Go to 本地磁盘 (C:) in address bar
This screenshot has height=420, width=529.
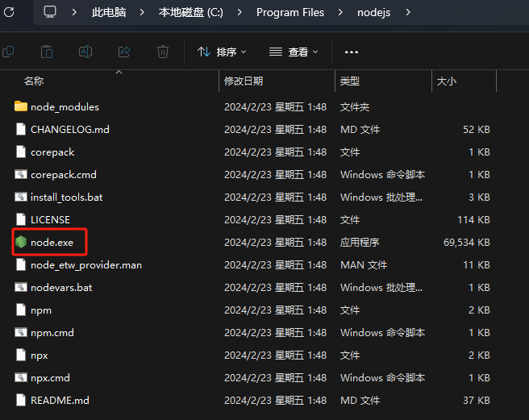click(x=191, y=12)
